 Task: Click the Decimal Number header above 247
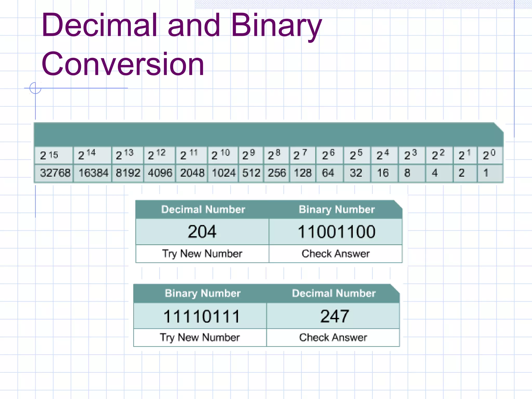[334, 293]
